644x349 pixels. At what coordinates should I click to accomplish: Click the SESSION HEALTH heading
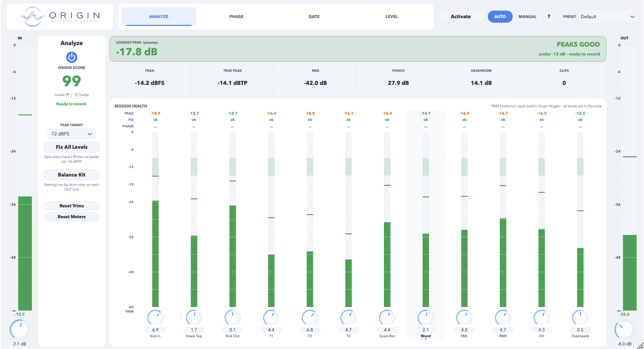point(131,106)
